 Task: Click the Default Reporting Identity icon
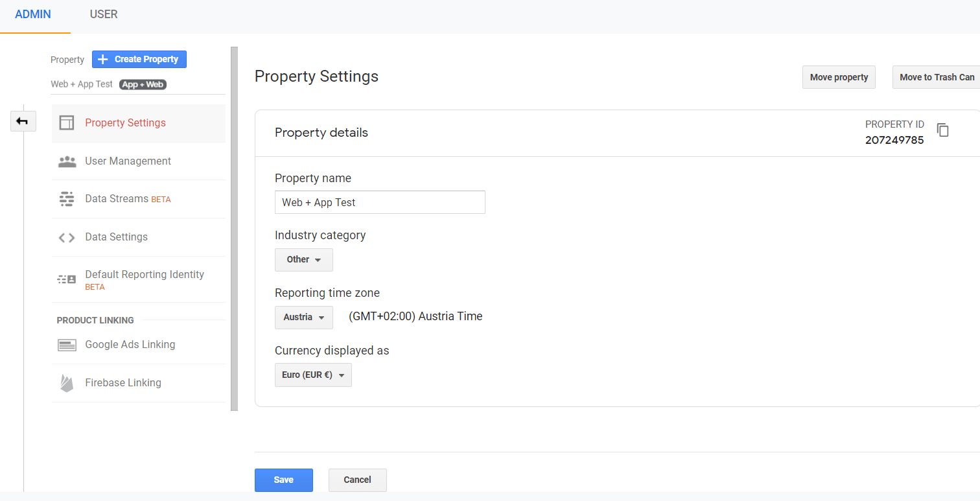coord(67,279)
